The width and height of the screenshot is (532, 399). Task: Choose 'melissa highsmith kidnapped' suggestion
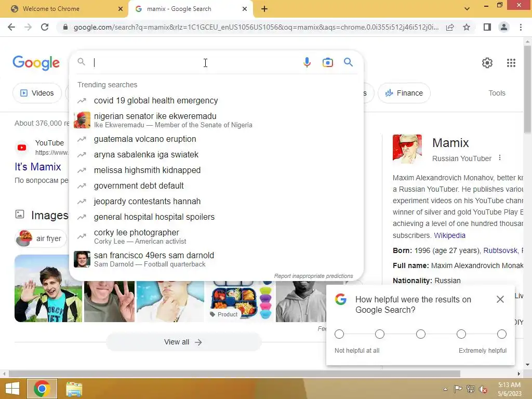(x=216, y=170)
